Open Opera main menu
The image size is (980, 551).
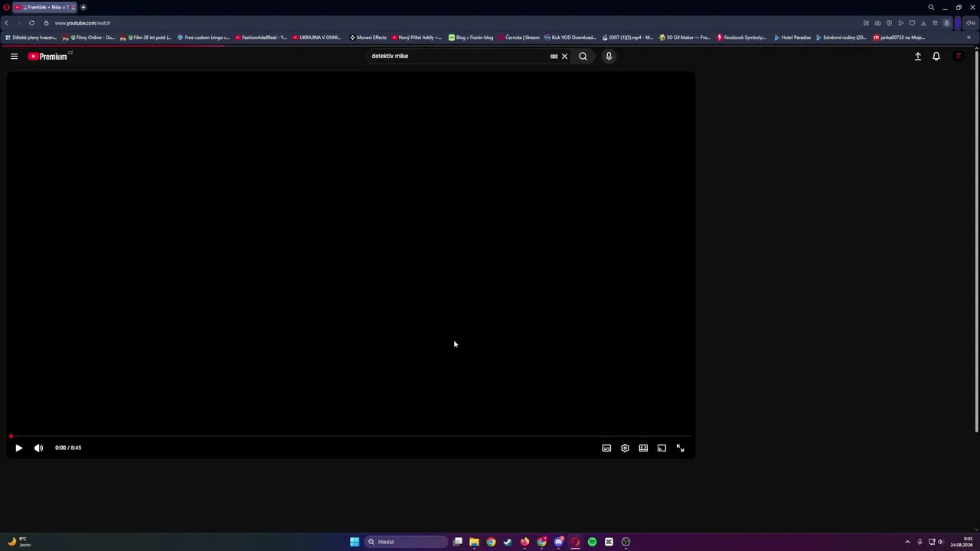(6, 7)
